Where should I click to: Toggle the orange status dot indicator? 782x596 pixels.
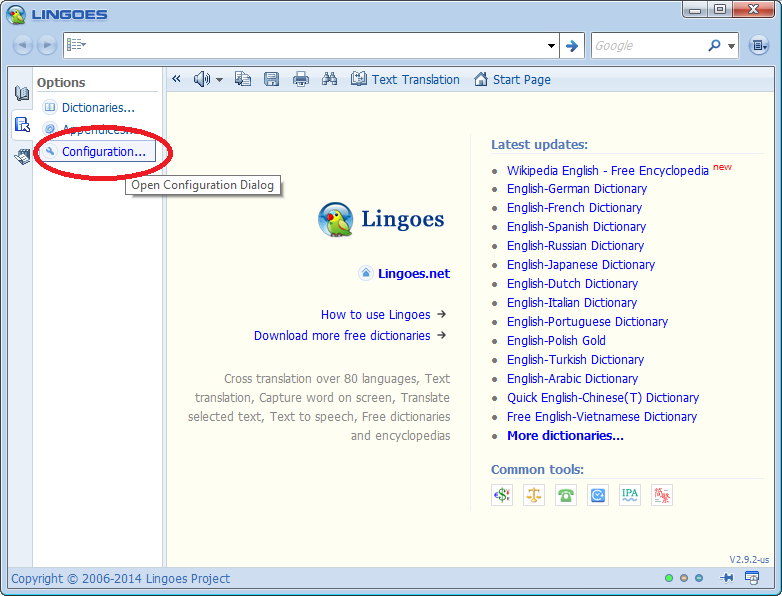684,578
